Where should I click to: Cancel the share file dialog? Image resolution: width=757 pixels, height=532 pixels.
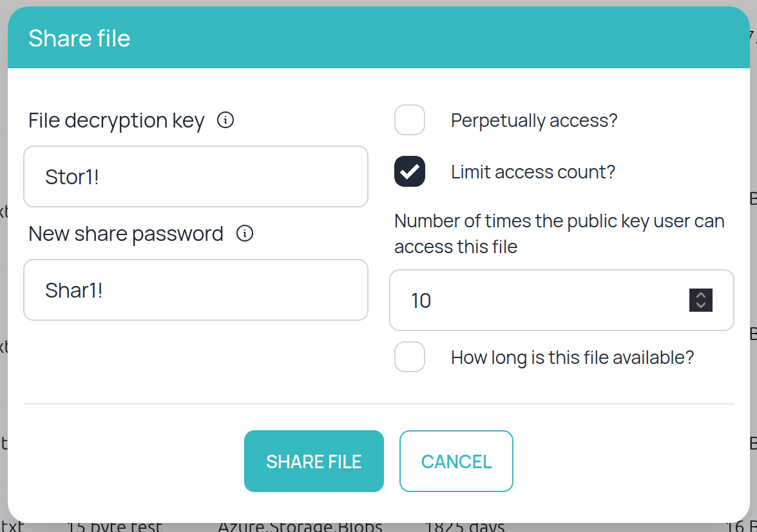456,461
